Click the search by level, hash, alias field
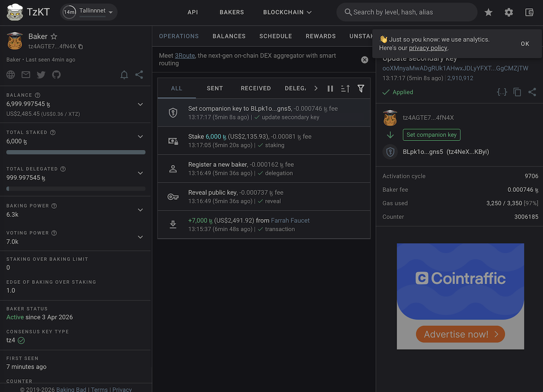This screenshot has width=543, height=392. (x=407, y=12)
